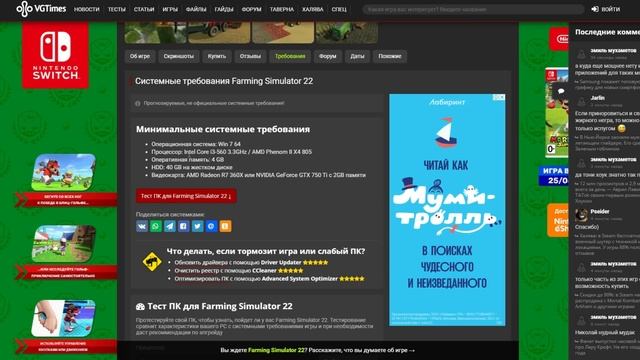Open the tractor screenshot thumbnail

[219, 33]
